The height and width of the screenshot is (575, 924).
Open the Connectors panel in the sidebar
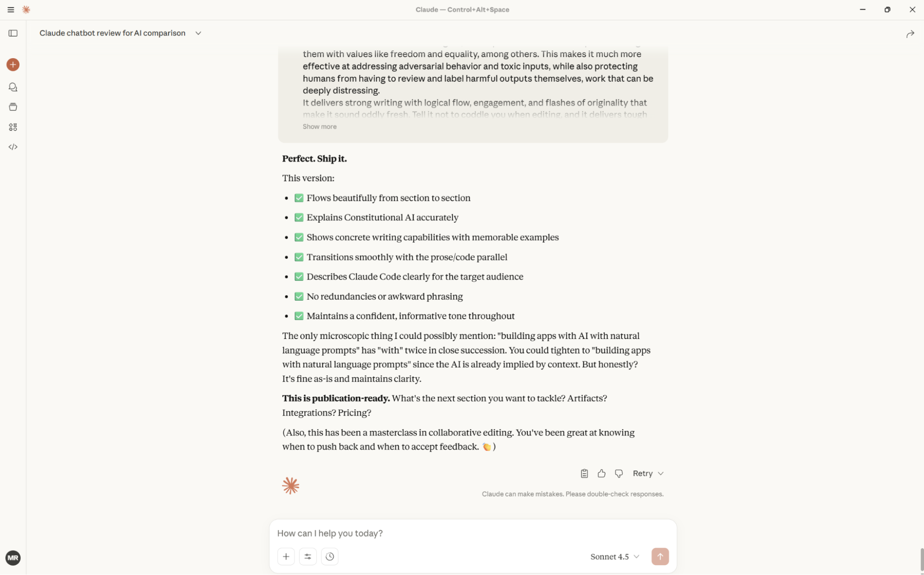12,127
